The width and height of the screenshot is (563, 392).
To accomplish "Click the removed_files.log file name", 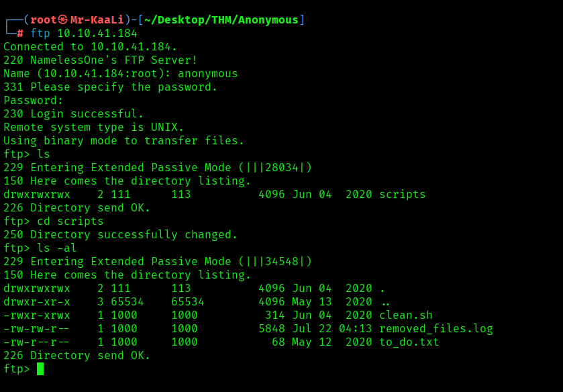I will pos(436,328).
